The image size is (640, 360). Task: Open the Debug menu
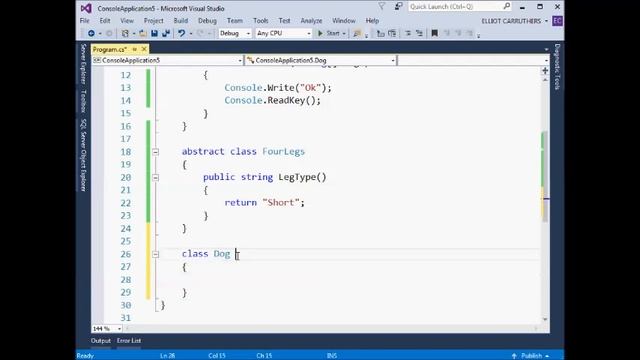point(207,21)
